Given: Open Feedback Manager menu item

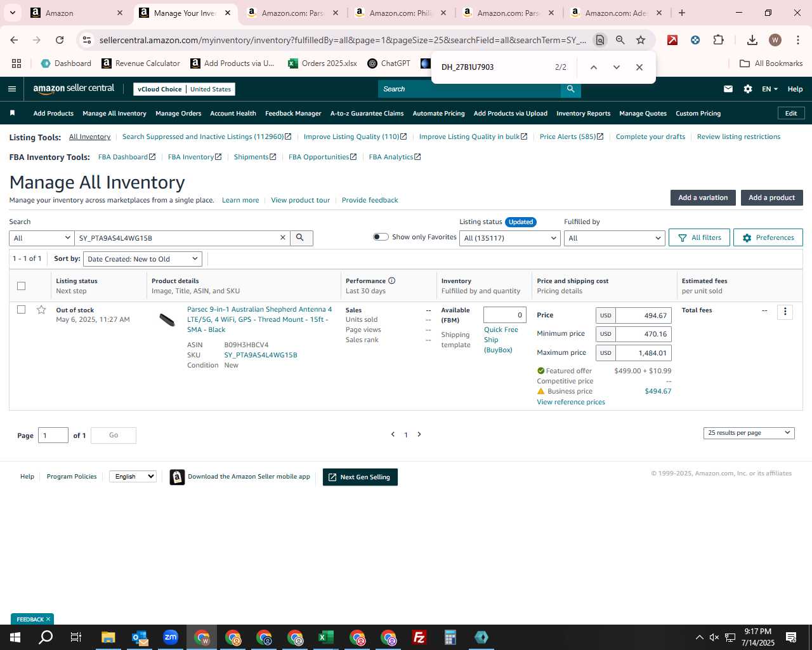Looking at the screenshot, I should (x=293, y=114).
